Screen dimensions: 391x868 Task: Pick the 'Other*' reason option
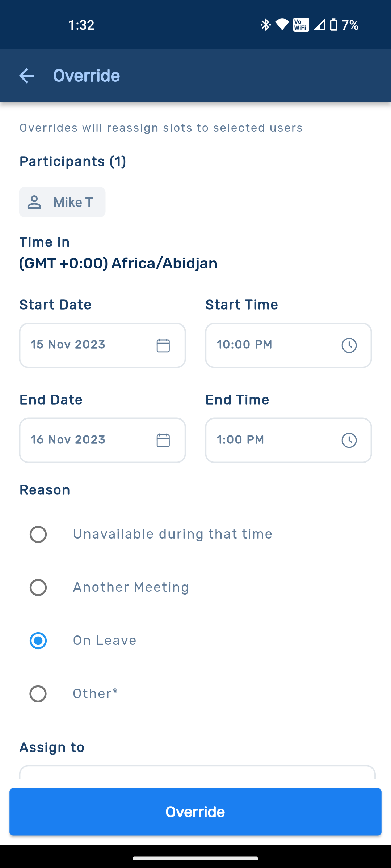click(38, 694)
